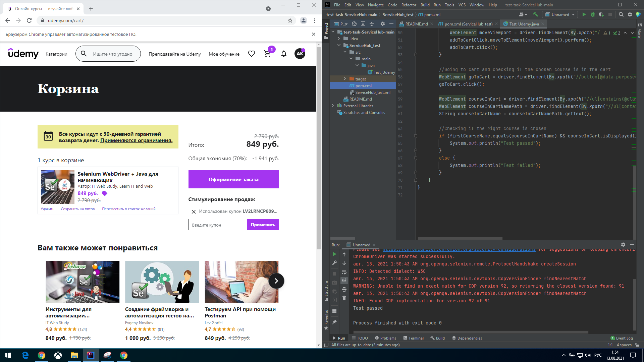
Task: Collapse the test-task-ServiceHub-main tree node
Action: click(333, 32)
